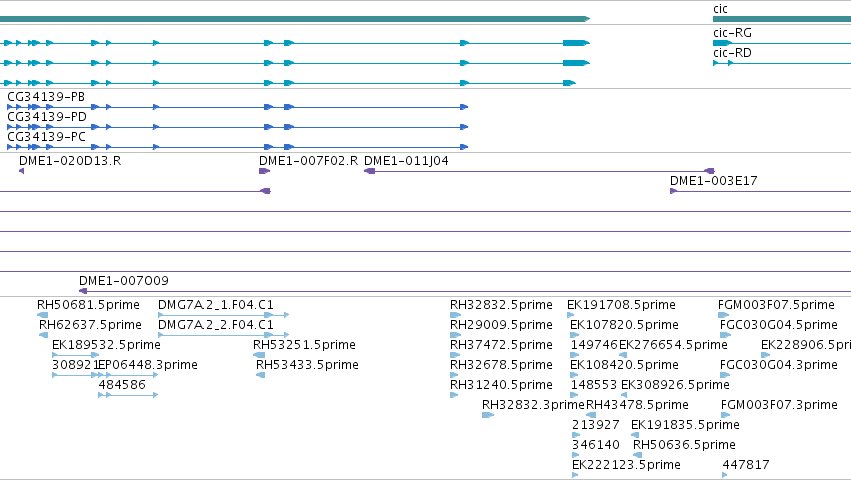Select the EK107820.5prime EST label

click(624, 325)
